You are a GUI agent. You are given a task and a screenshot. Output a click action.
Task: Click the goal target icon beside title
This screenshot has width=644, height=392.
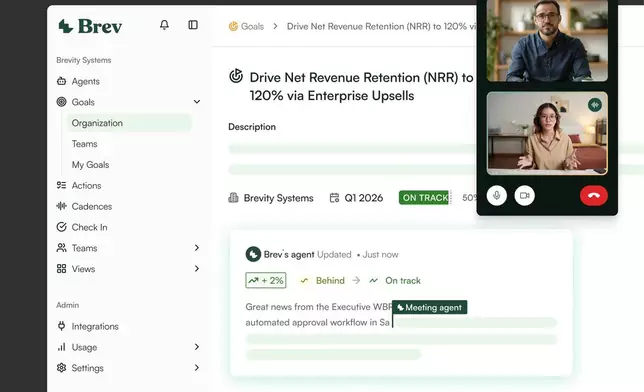point(236,76)
